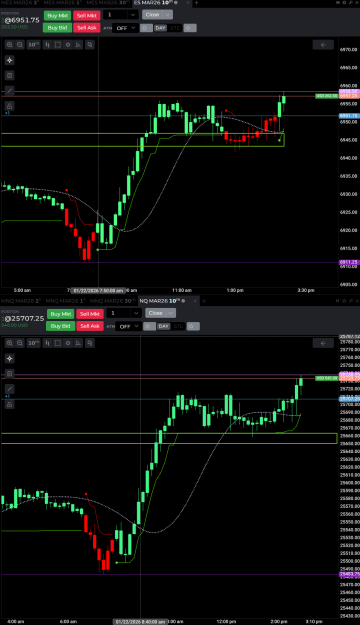
Task: Open the NQ chart bar style icon
Action: [x=47, y=343]
